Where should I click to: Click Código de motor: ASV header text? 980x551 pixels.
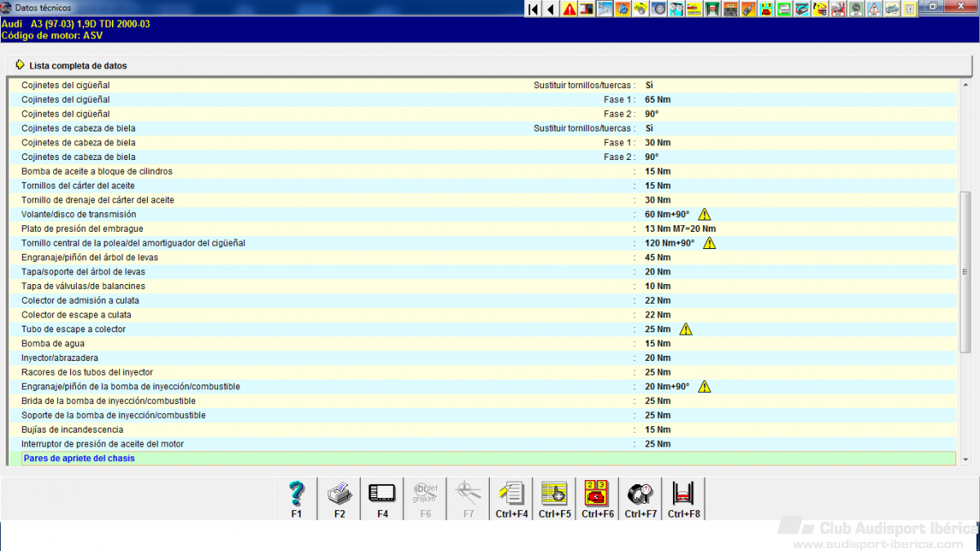coord(52,35)
